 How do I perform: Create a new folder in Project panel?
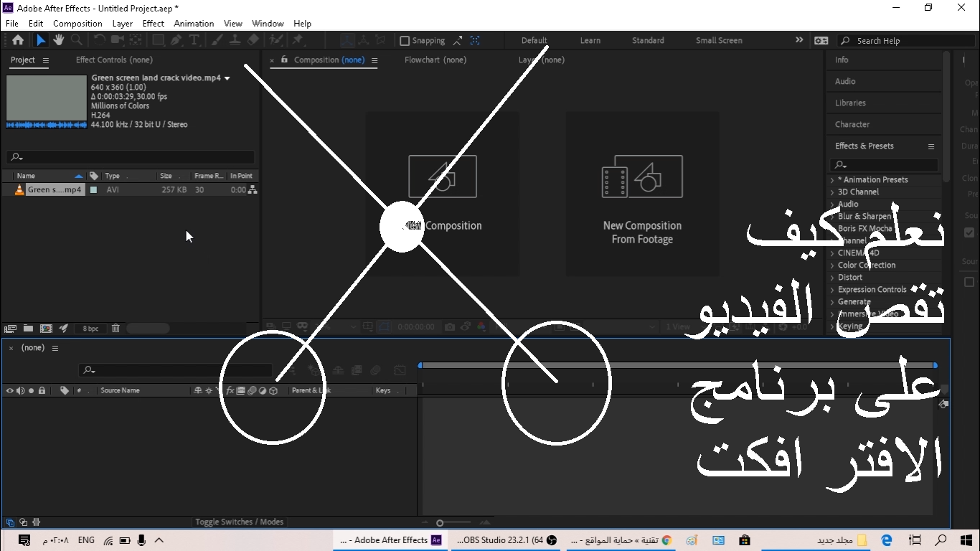coord(28,329)
